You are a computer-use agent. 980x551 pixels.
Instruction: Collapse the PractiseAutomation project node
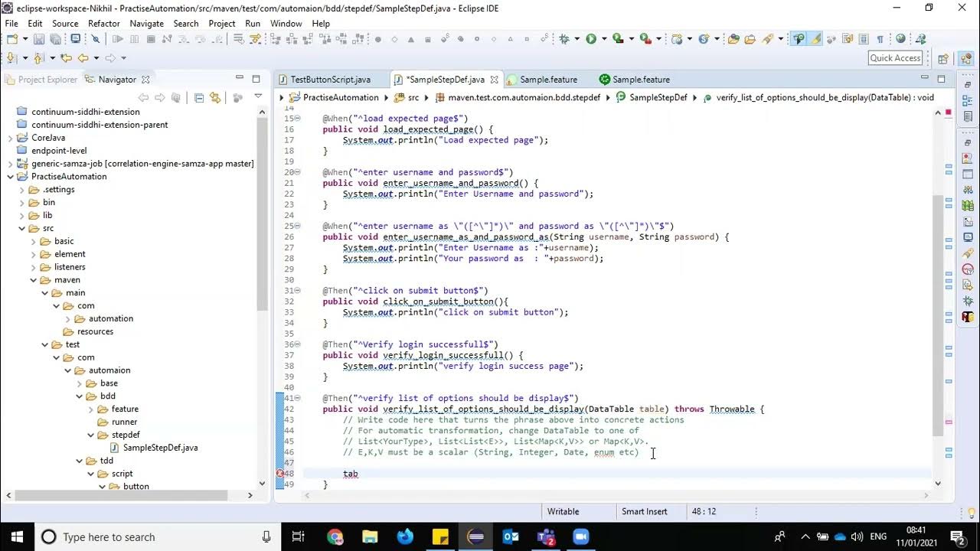pyautogui.click(x=10, y=176)
